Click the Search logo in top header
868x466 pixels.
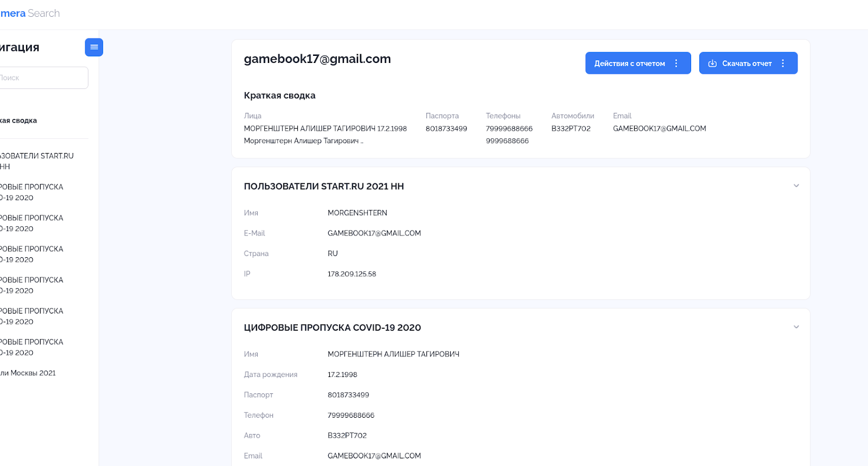click(43, 13)
